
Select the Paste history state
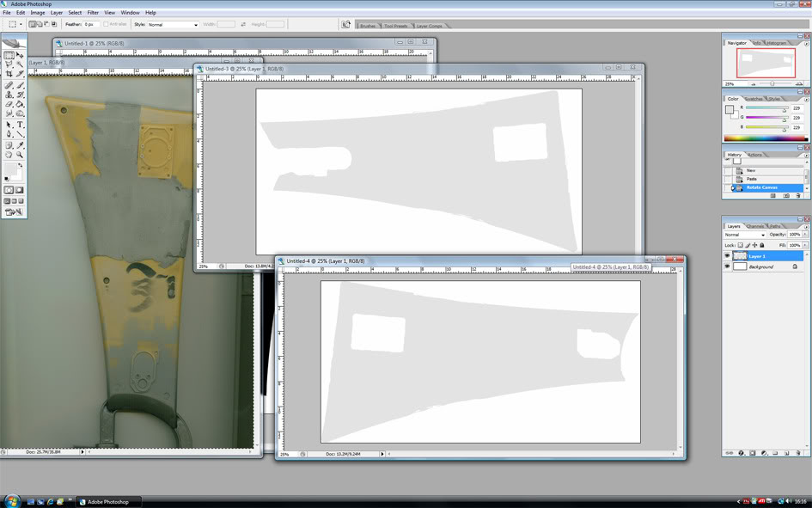752,179
